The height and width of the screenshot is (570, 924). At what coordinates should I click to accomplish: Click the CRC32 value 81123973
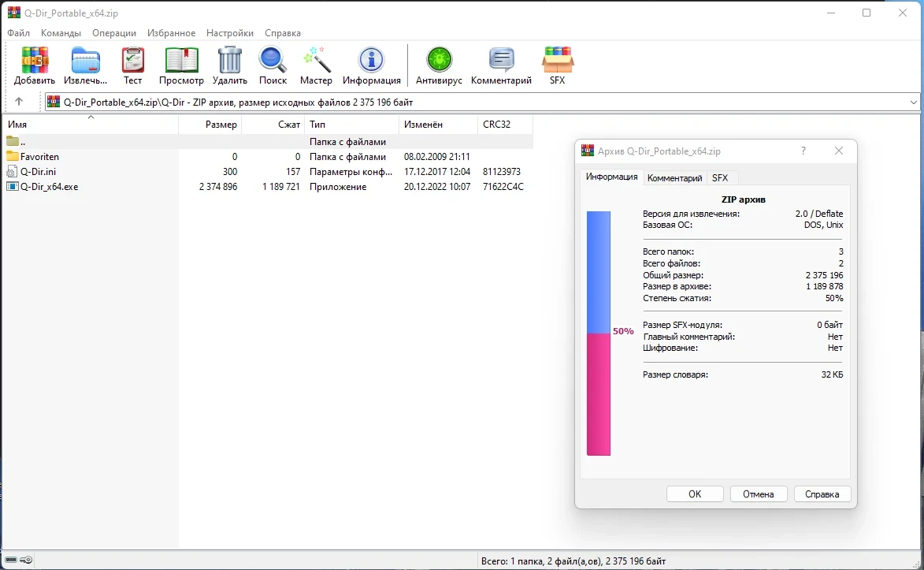(x=502, y=172)
